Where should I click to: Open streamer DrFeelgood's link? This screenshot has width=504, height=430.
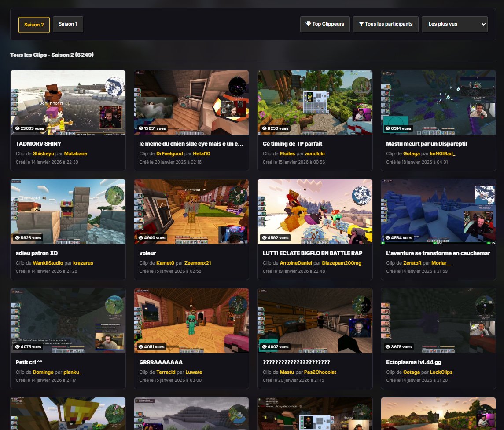point(169,153)
